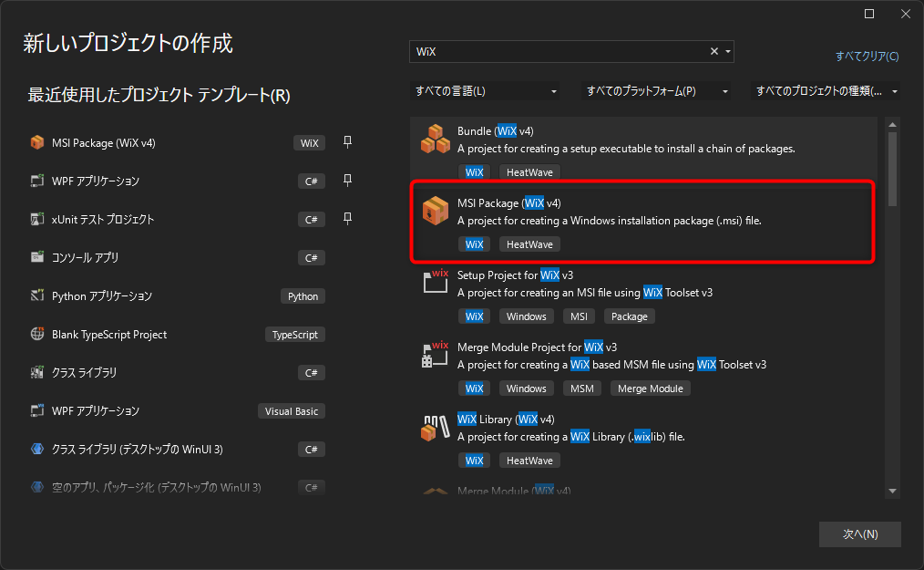Click the "クラス ライブラリ (デスクトップの WinUI 3)" name
This screenshot has height=570, width=924.
coord(138,450)
